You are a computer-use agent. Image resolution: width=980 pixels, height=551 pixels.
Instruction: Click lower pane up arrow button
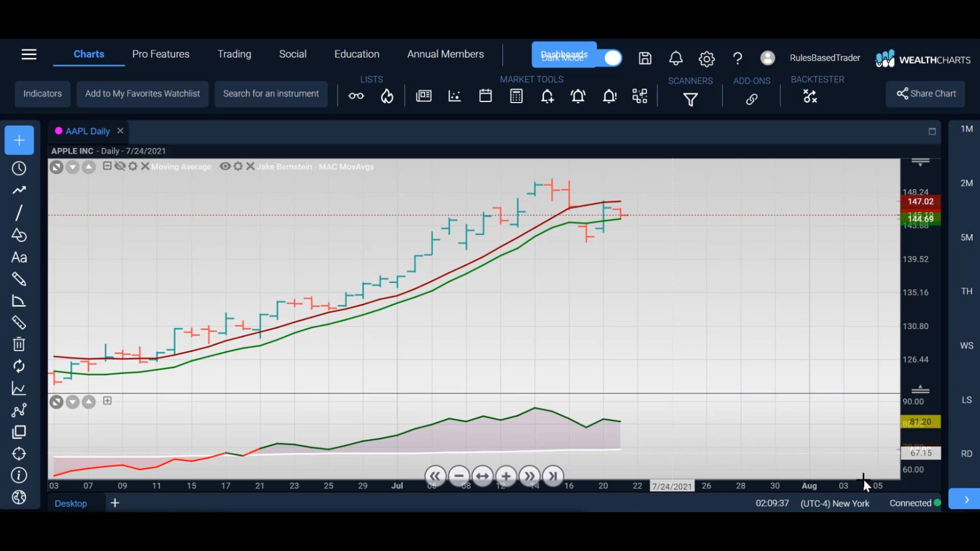tap(89, 402)
